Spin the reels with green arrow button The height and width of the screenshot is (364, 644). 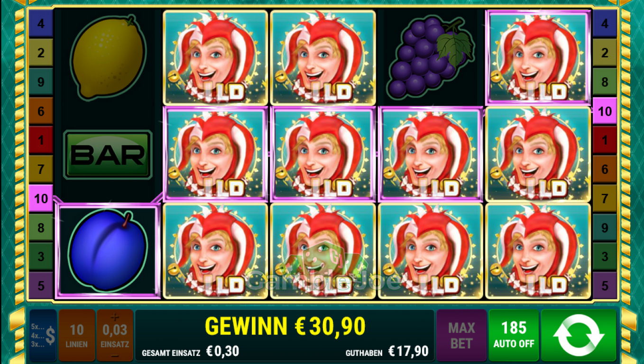pos(578,336)
